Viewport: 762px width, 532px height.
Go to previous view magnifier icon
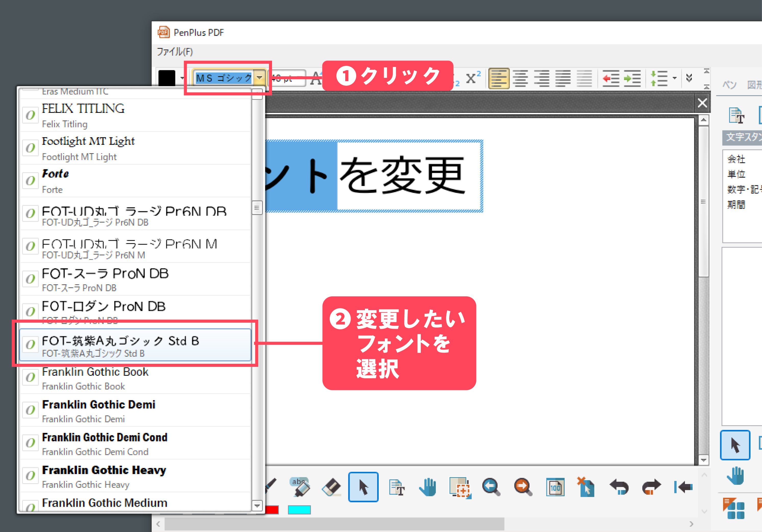point(491,487)
